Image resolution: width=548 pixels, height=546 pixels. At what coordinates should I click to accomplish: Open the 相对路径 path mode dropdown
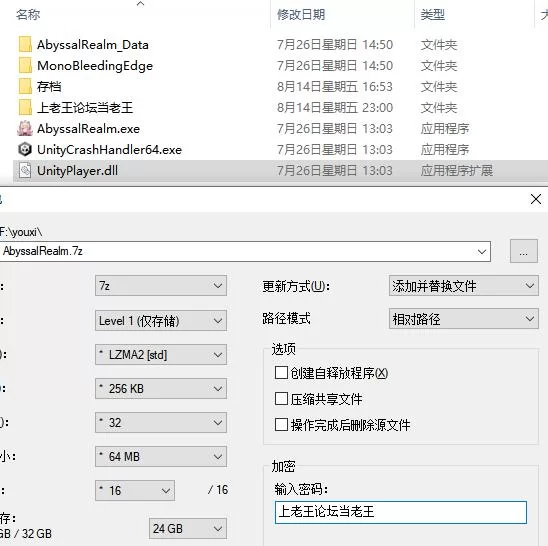[x=463, y=318]
